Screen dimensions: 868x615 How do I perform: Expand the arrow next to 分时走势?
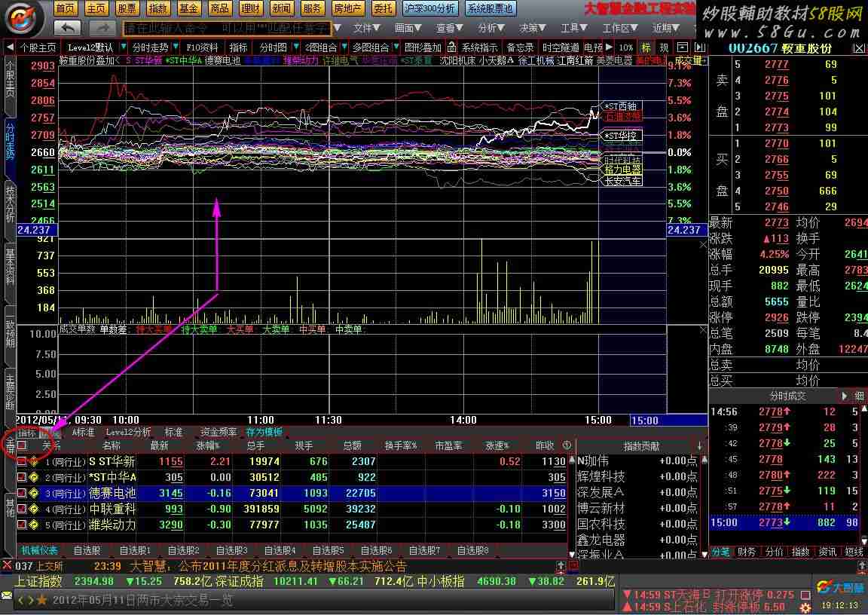pyautogui.click(x=176, y=47)
